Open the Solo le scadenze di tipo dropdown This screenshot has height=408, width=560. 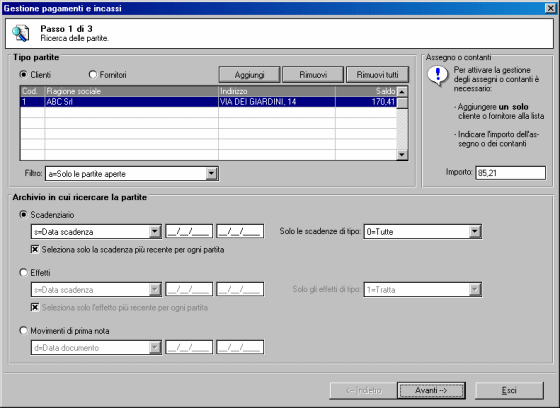474,232
